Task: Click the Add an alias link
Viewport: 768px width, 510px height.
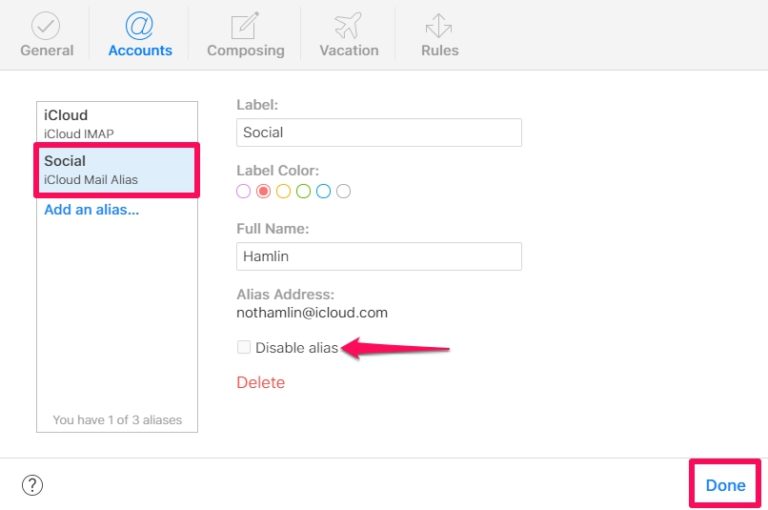Action: coord(91,210)
